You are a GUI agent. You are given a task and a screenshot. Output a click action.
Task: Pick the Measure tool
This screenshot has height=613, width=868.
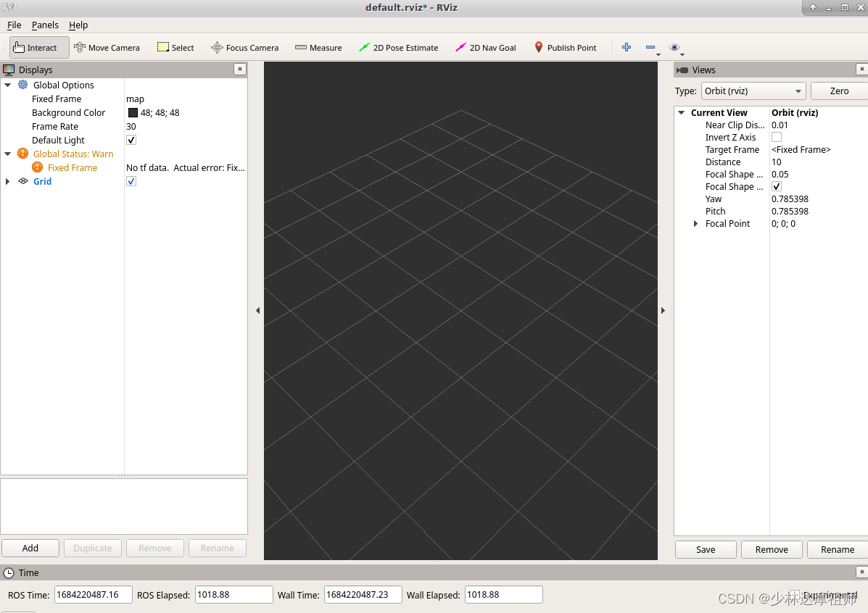(318, 48)
